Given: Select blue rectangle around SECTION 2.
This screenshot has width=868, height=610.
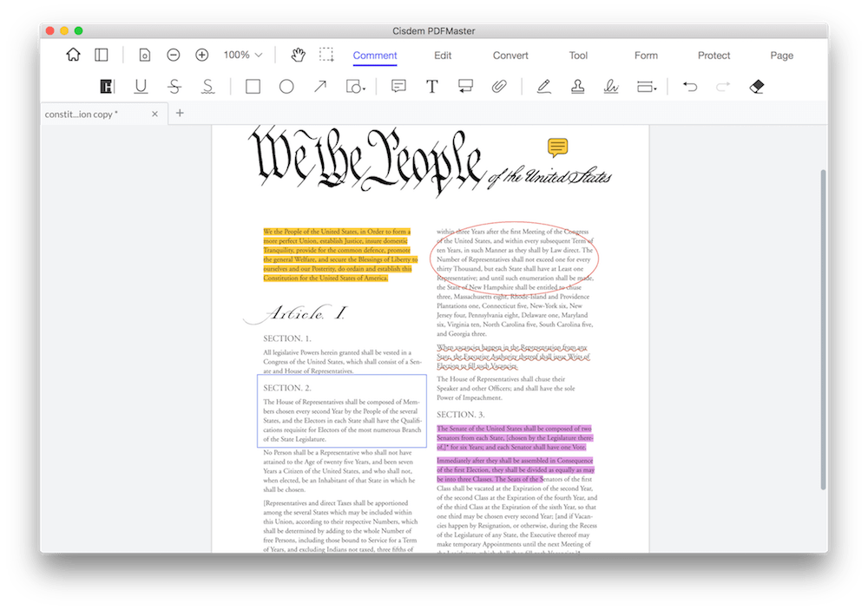Looking at the screenshot, I should point(341,410).
